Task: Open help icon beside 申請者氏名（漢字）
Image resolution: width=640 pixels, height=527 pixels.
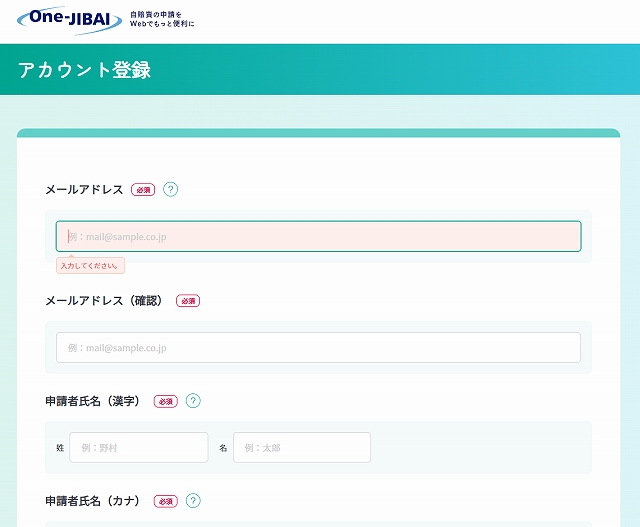Action: click(x=193, y=401)
